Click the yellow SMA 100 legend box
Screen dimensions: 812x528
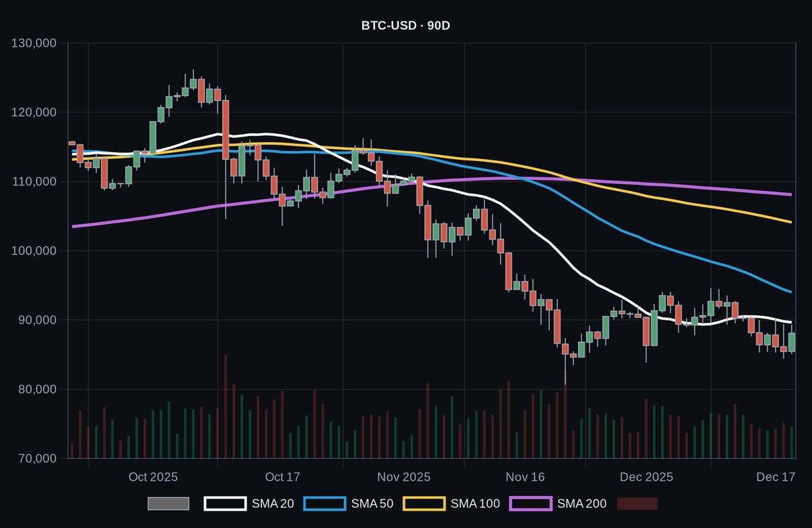[x=424, y=504]
